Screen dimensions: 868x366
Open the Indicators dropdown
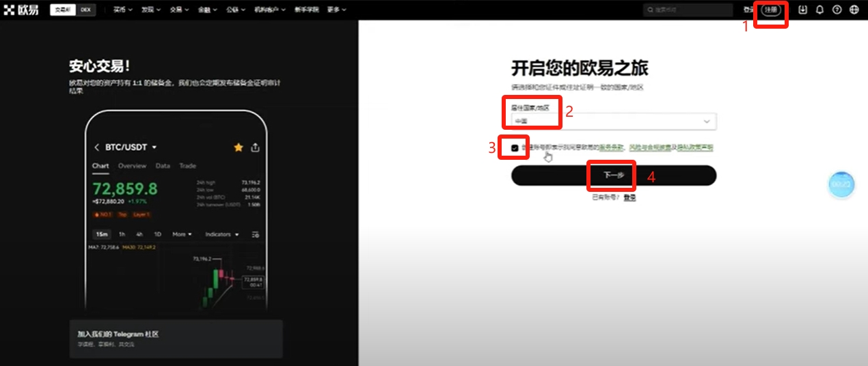coord(222,234)
